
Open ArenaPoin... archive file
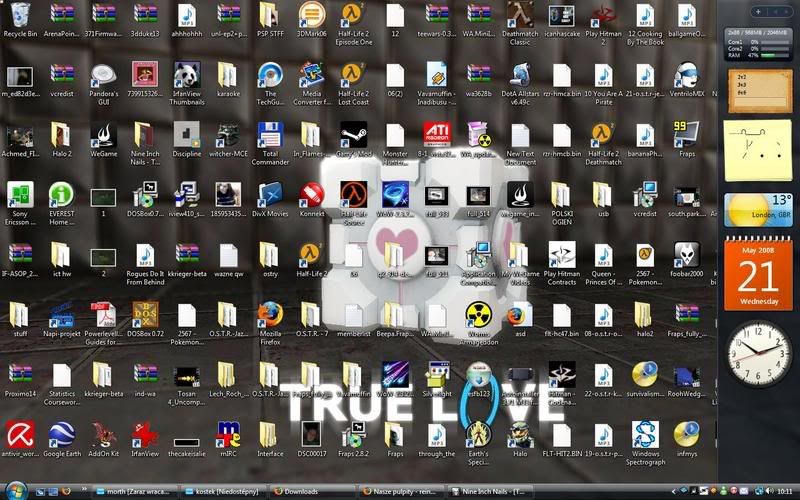(62, 15)
